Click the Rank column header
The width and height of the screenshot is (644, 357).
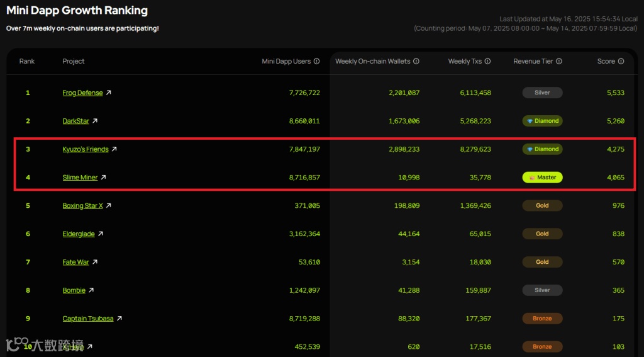point(26,61)
